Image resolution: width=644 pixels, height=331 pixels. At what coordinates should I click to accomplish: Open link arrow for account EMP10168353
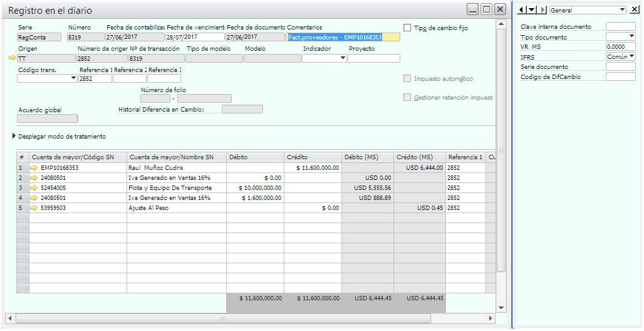click(34, 168)
